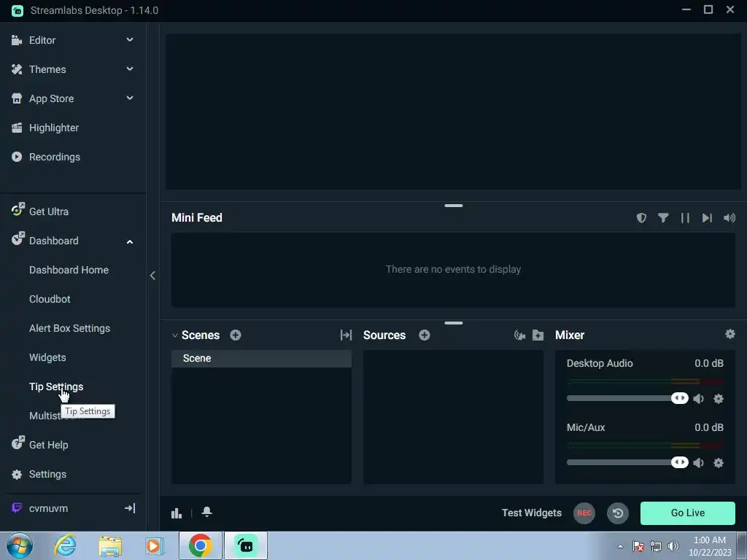747x560 pixels.
Task: Adjust the Desktop Audio volume slider
Action: click(x=627, y=398)
